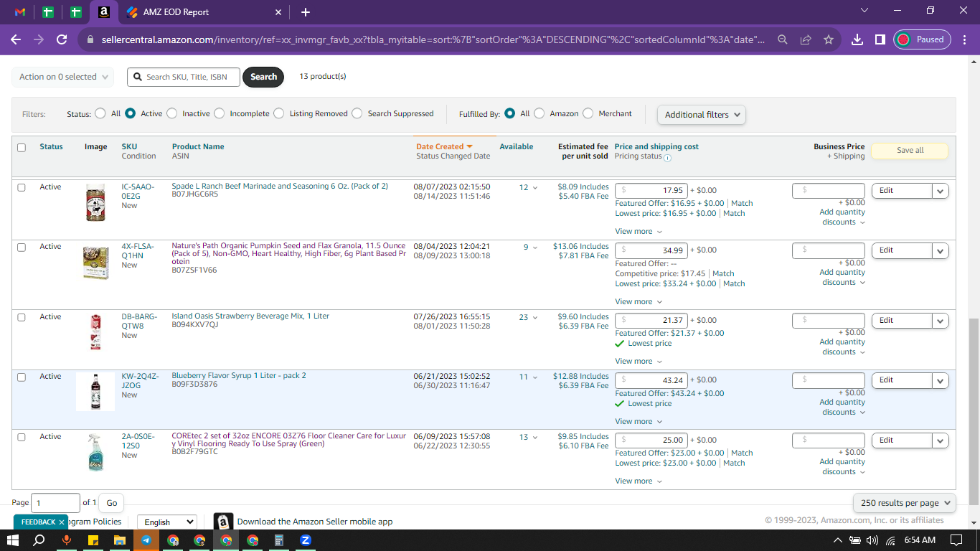Viewport: 980px width, 551px height.
Task: Open the browser downloads icon
Action: point(857,40)
